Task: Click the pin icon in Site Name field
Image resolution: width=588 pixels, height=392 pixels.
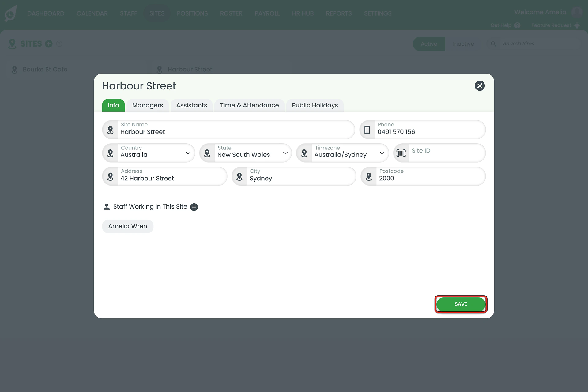Action: 110,130
